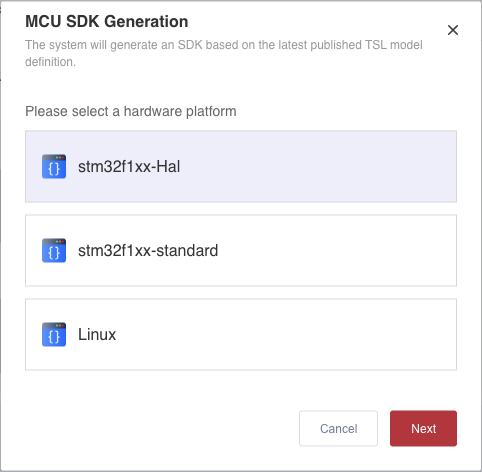Select the stm32f1xx-Hal hardware platform
This screenshot has width=482, height=472.
[241, 166]
